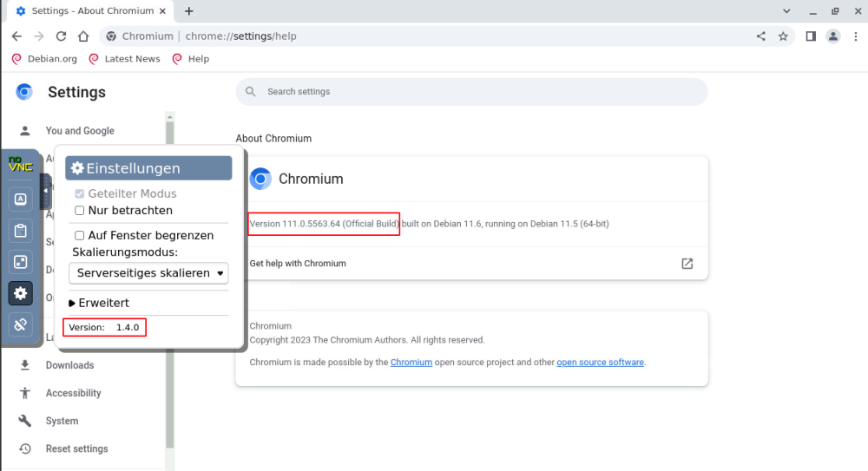Click the noVNC logo in control bar
868x471 pixels.
[21, 164]
